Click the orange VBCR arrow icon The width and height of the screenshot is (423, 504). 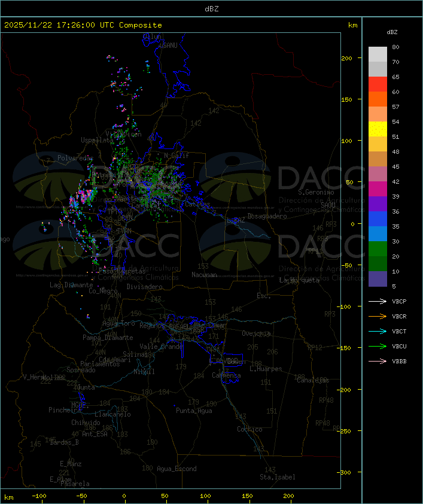coord(378,316)
